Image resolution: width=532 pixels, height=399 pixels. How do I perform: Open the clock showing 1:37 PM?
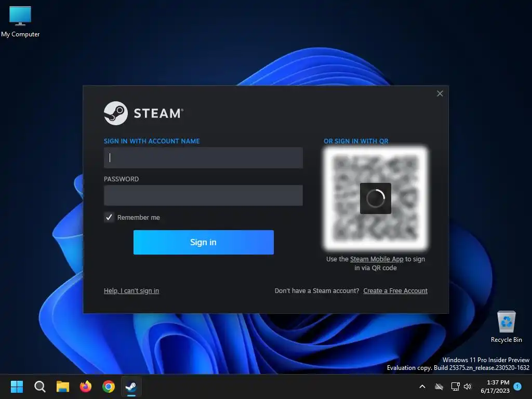point(495,387)
